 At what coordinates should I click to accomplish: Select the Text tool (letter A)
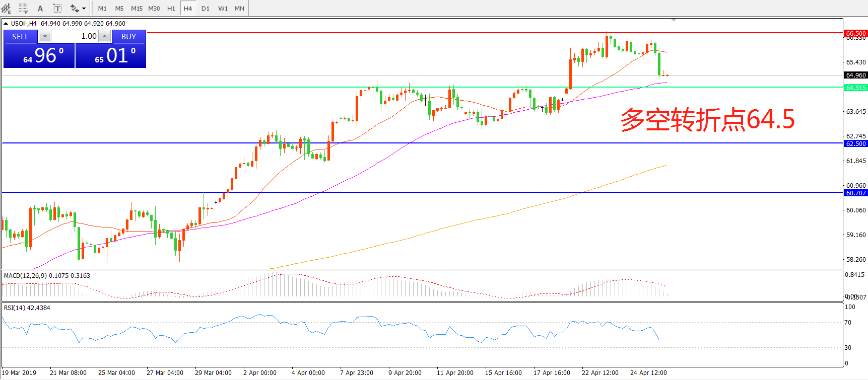(40, 8)
